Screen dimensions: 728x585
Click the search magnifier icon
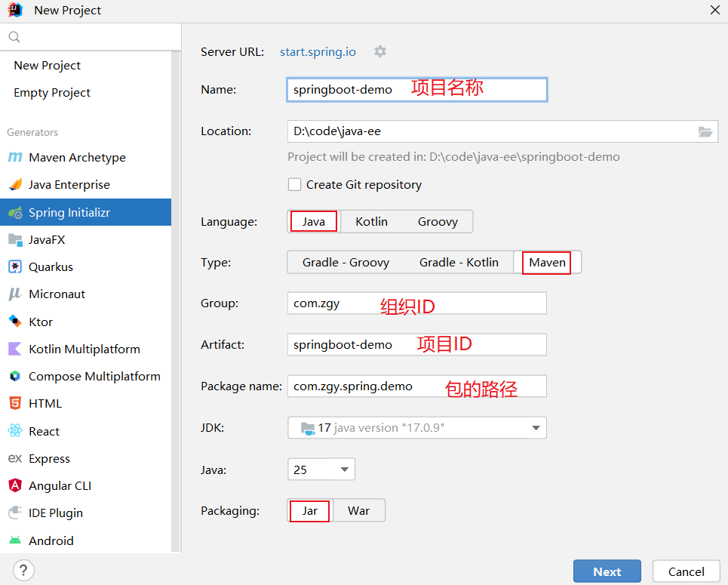(14, 37)
